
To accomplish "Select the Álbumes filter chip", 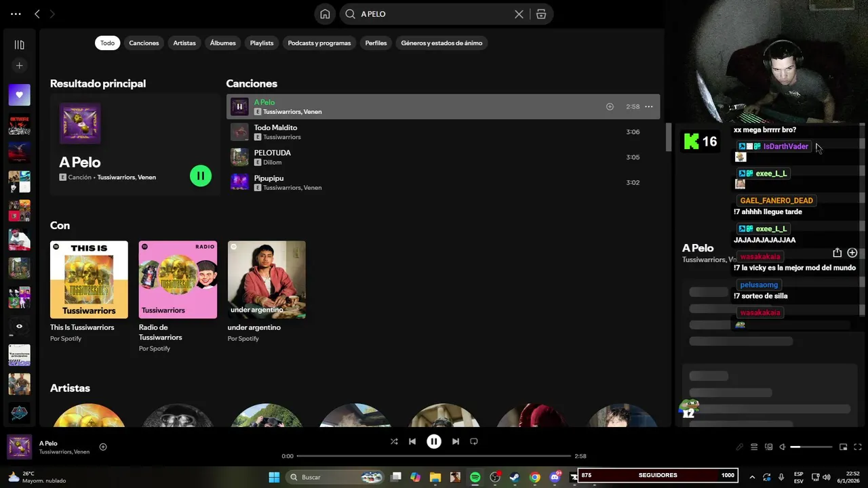I will coord(222,43).
